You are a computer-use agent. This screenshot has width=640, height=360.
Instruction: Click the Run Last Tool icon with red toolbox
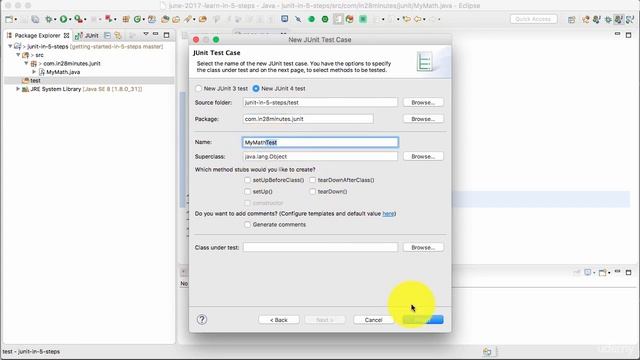[x=78, y=19]
